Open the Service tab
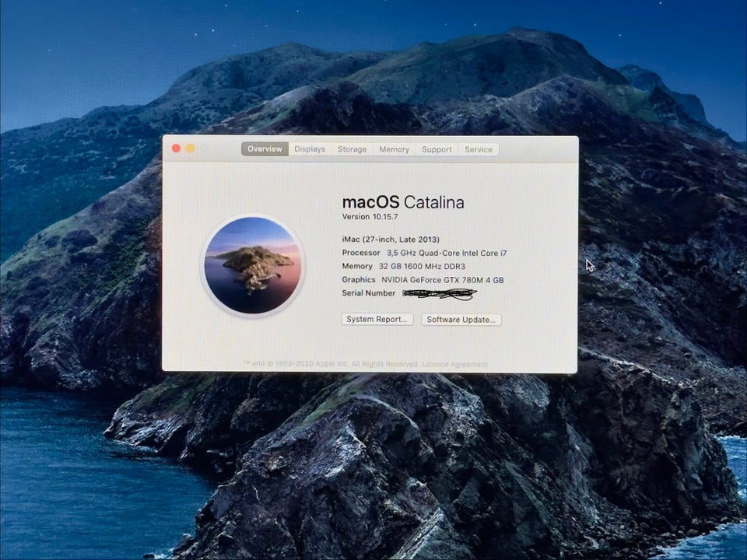Screen dimensions: 747x560 click(x=479, y=149)
